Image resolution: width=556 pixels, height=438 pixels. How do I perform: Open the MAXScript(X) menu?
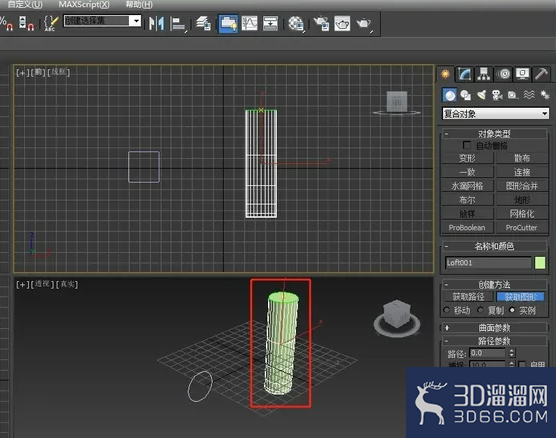(84, 4)
